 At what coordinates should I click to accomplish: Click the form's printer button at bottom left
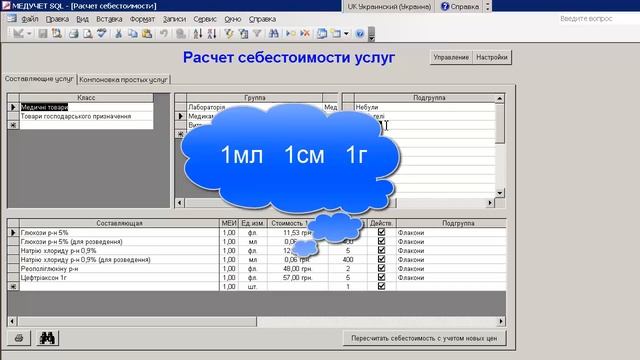point(19,338)
